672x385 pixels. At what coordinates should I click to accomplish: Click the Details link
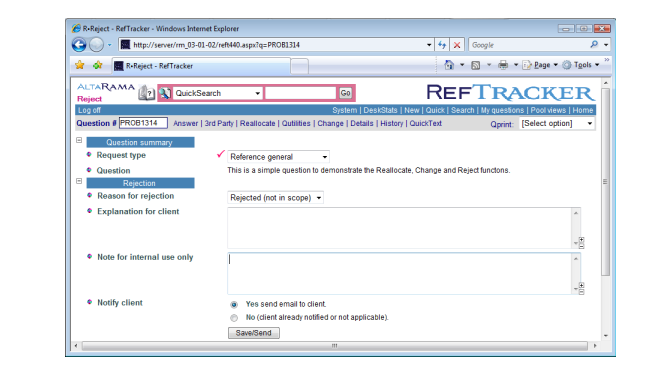[x=362, y=123]
